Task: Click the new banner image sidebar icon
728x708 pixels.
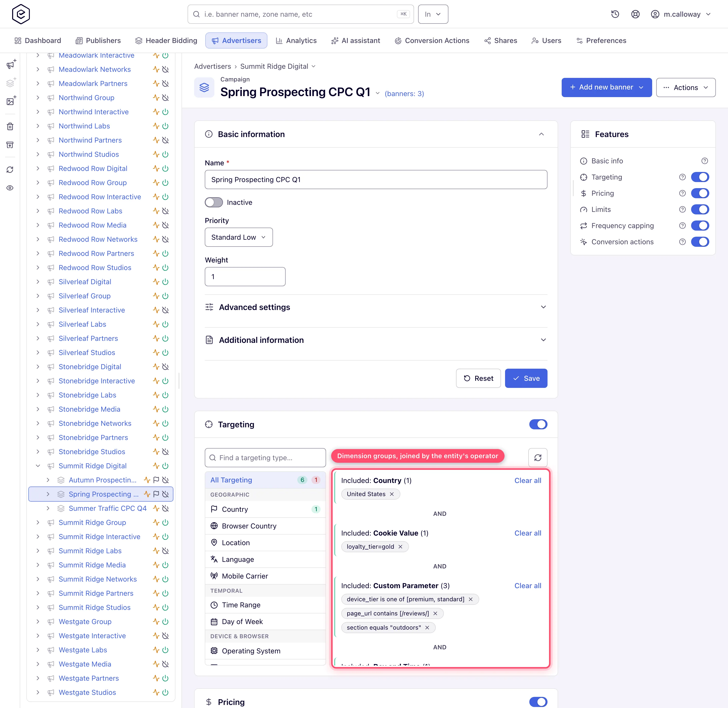Action: point(11,101)
